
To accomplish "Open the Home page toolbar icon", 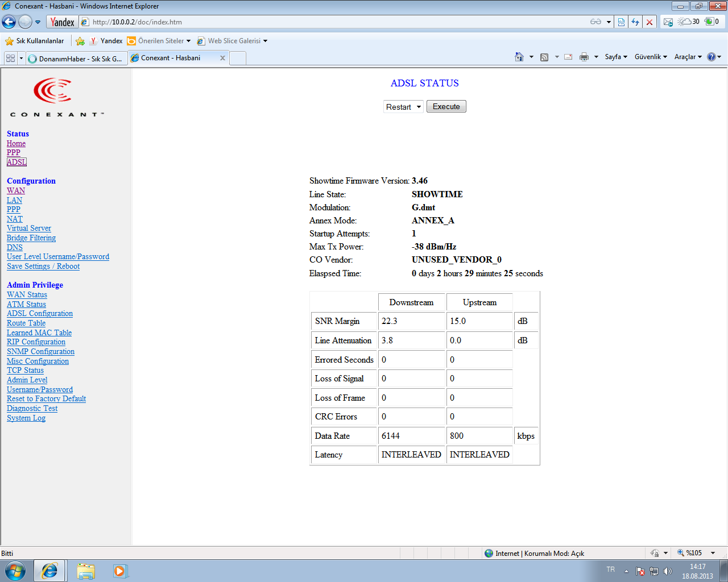I will [519, 57].
